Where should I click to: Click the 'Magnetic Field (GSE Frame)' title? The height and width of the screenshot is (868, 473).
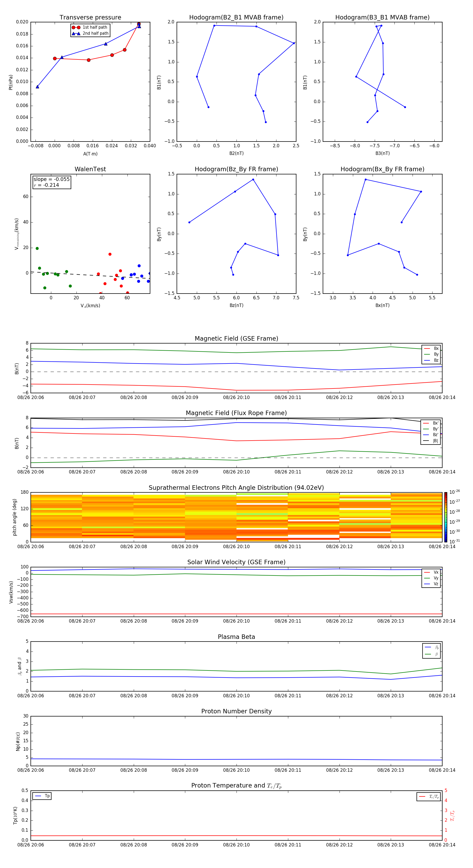point(236,339)
